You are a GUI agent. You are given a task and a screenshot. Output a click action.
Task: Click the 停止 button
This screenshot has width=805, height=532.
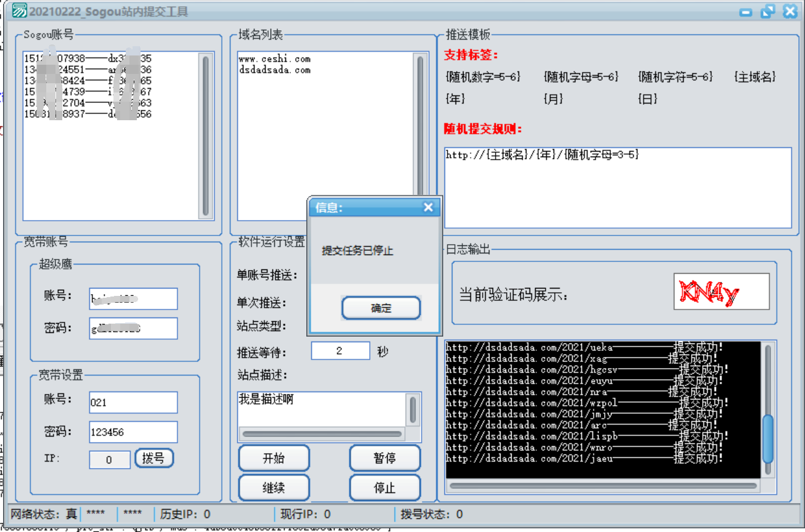point(385,488)
